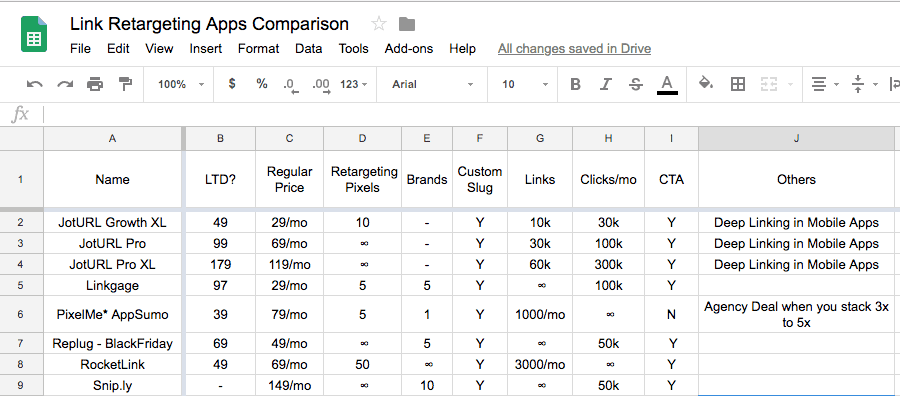Open the 123 number format dropdown
Viewport: 900px width, 396px height.
pos(354,84)
